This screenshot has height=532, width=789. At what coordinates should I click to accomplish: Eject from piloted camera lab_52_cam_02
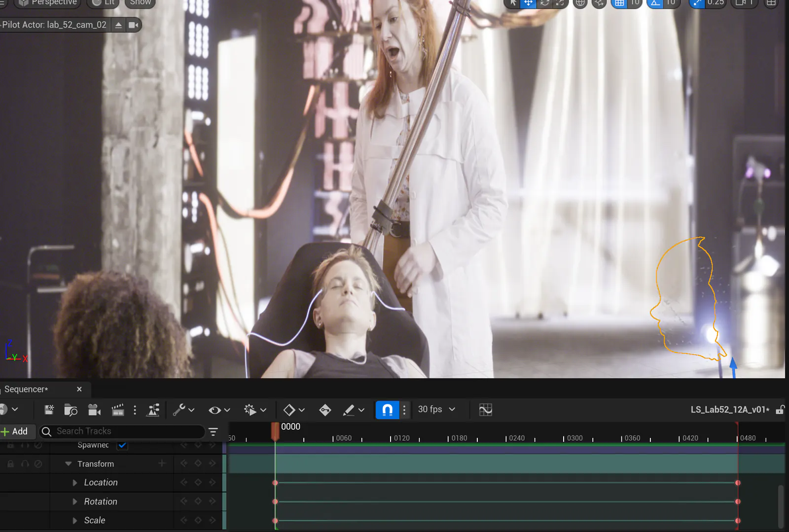point(118,25)
